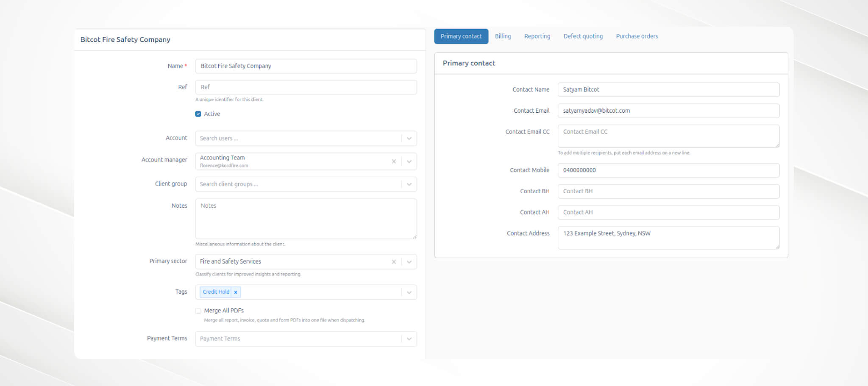The width and height of the screenshot is (868, 386).
Task: Open the Payment Terms dropdown
Action: 409,339
